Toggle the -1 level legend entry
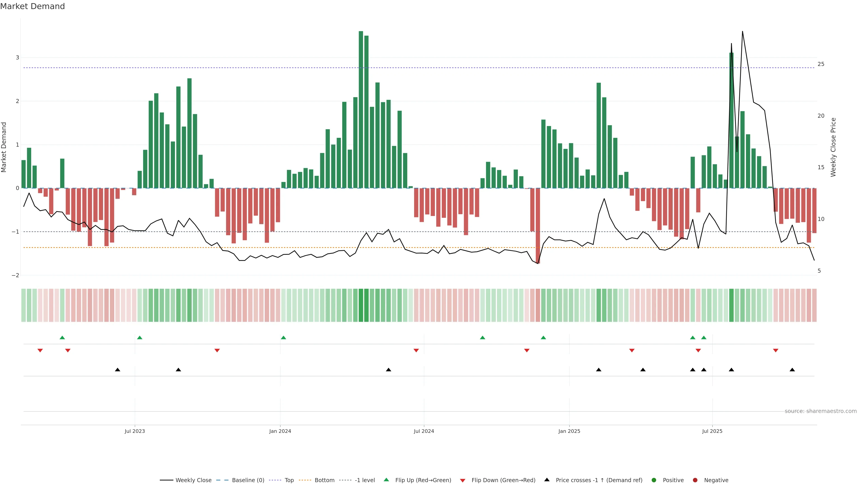 coord(365,480)
